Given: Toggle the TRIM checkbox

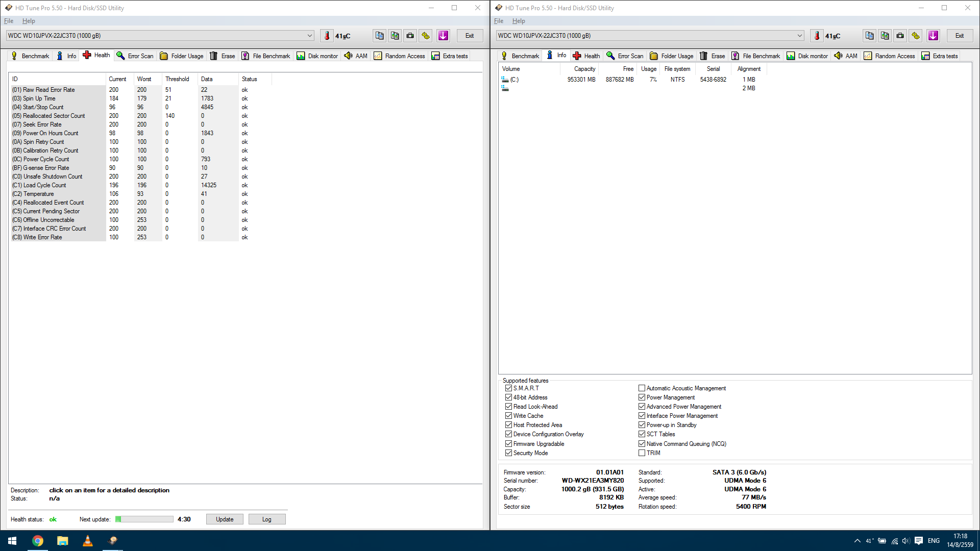Looking at the screenshot, I should point(642,453).
